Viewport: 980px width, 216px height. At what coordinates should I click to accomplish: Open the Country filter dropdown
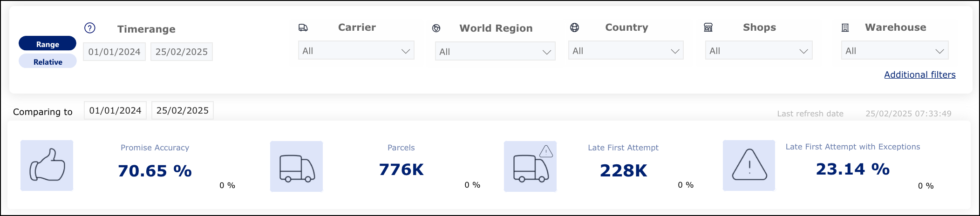click(626, 51)
